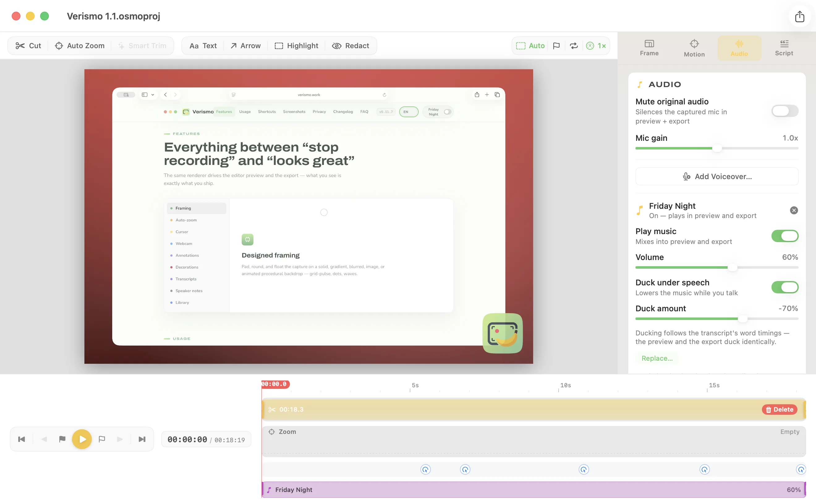Click the Changelog nav link in preview
Screen dimensions: 816x504
pos(342,112)
